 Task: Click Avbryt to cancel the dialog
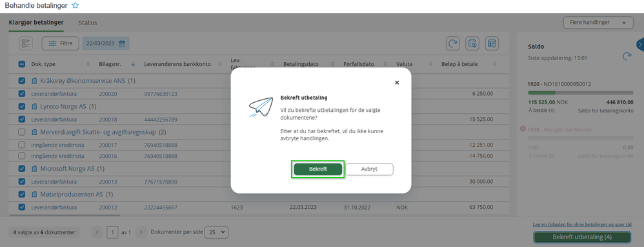[x=369, y=169]
